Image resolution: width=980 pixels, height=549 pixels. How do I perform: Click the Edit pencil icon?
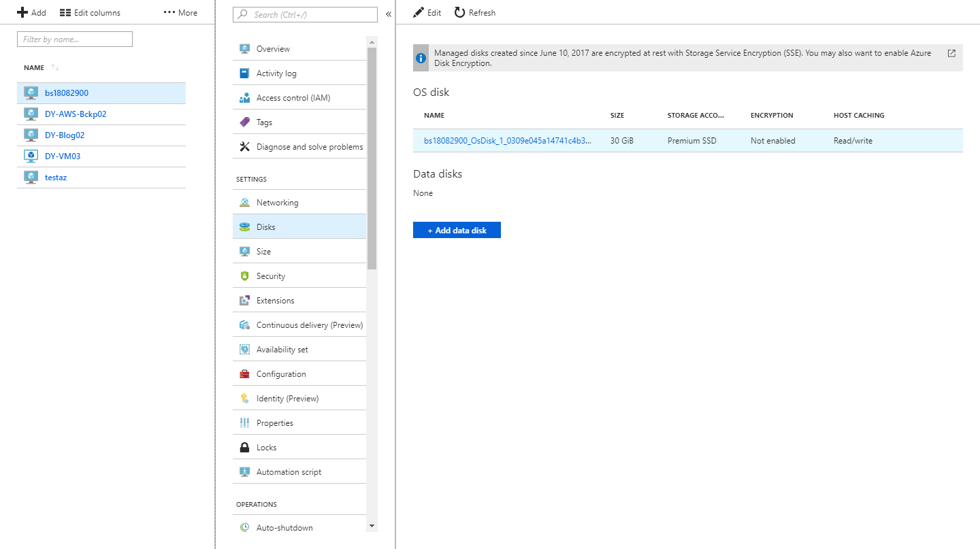pyautogui.click(x=419, y=13)
